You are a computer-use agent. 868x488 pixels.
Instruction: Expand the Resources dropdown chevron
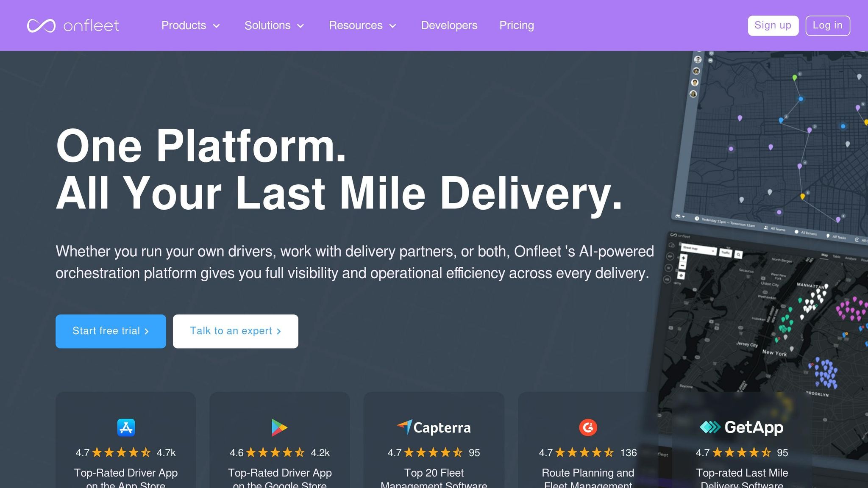393,26
